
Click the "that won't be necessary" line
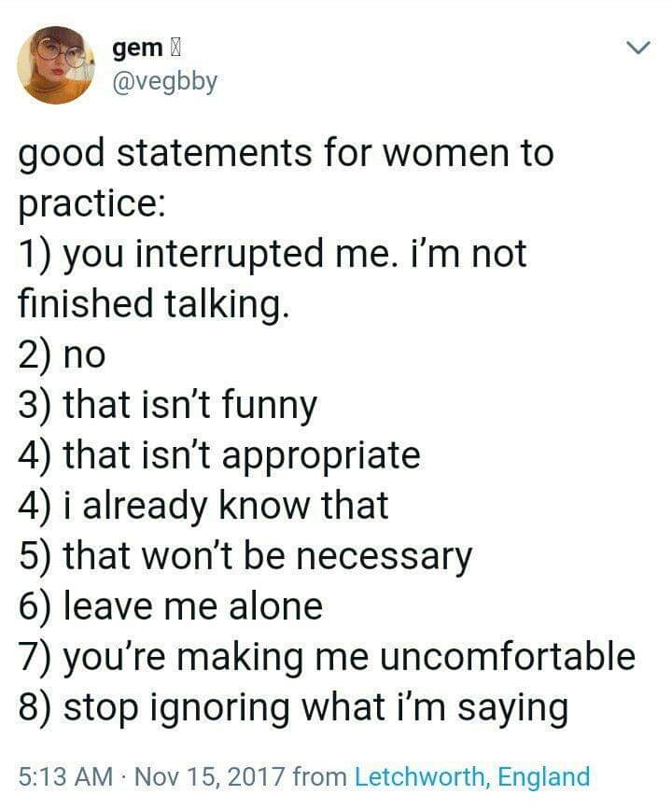(x=245, y=556)
